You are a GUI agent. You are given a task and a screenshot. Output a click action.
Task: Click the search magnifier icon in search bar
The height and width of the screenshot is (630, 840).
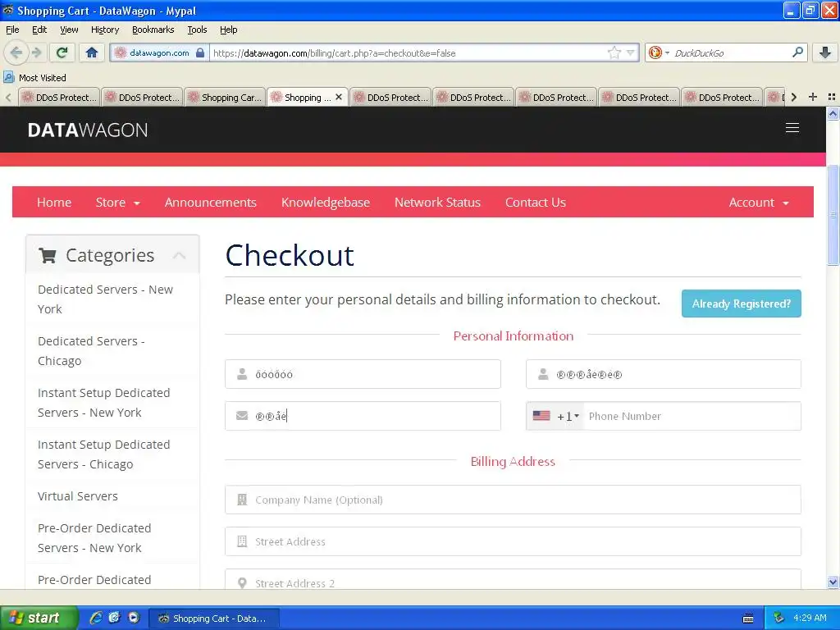click(797, 52)
